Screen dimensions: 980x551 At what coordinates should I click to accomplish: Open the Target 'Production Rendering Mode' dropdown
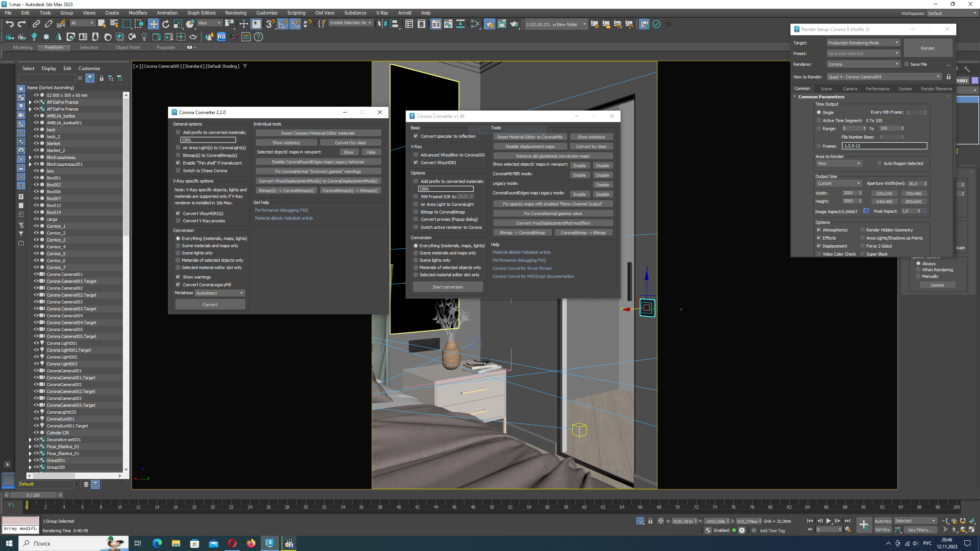(x=863, y=43)
